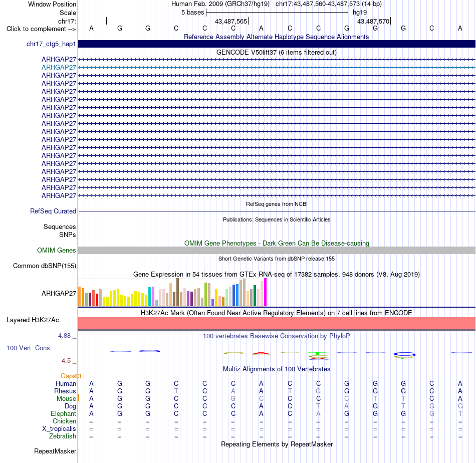Viewport: 476px width, 463px height.
Task: Click the Dog species row label
Action: [71, 406]
